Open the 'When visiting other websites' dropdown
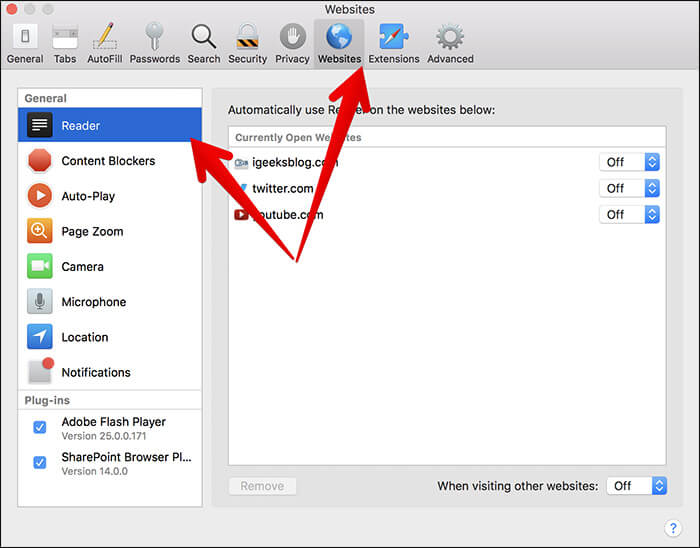The width and height of the screenshot is (700, 548). 637,486
